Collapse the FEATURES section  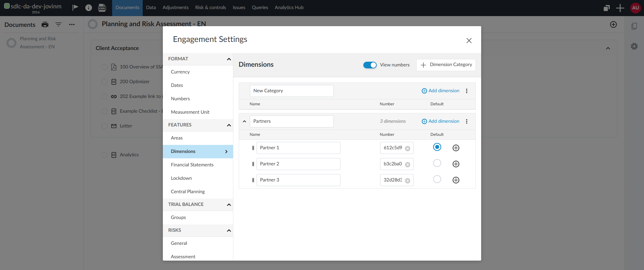229,125
